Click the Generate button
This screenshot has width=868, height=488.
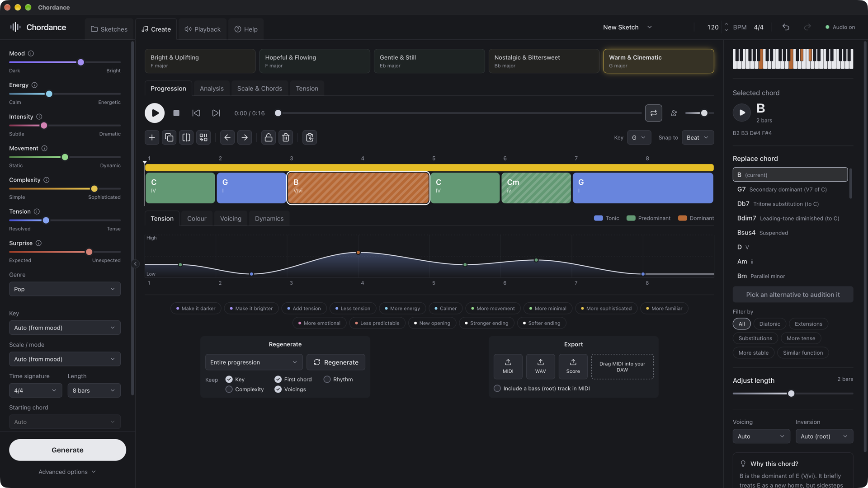[x=67, y=450]
